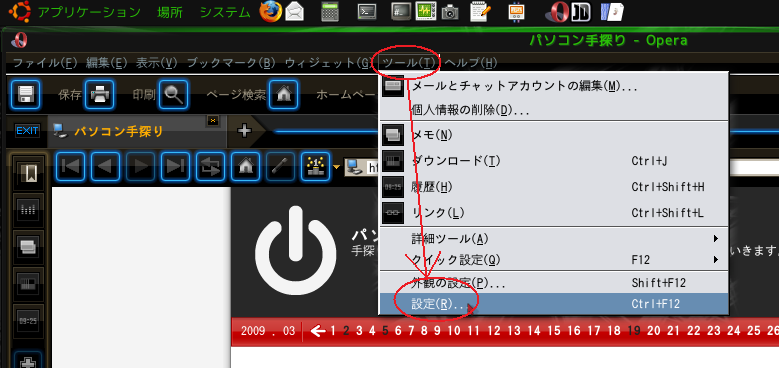The image size is (779, 368).
Task: Open the 編集(E) menu
Action: 107,63
